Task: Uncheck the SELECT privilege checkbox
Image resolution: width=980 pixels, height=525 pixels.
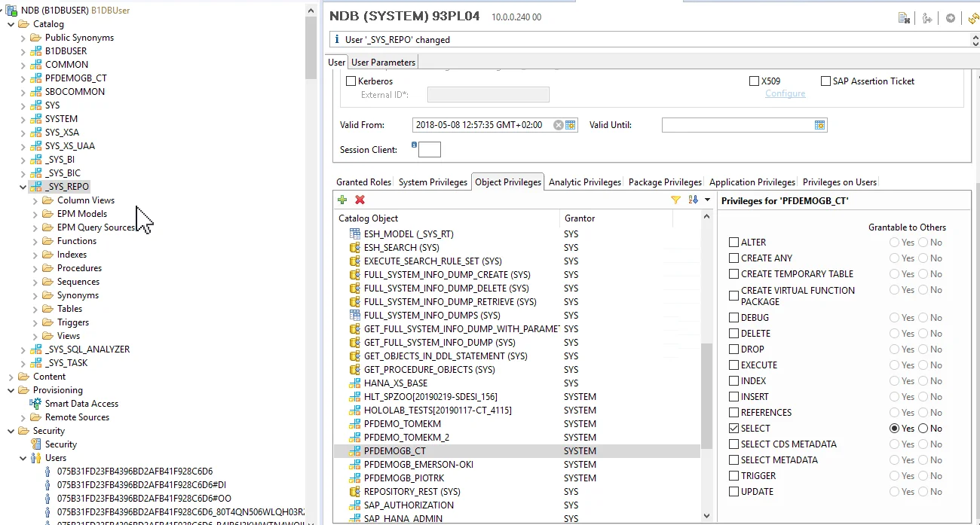Action: pyautogui.click(x=733, y=429)
